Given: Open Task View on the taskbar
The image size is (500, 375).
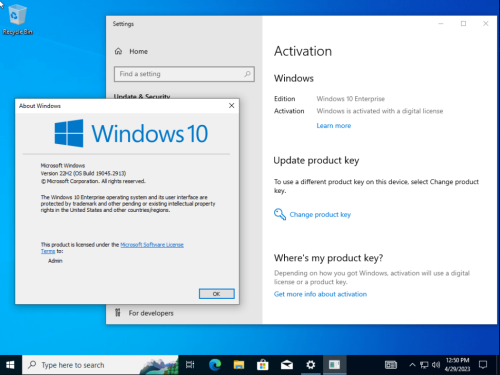Looking at the screenshot, I should pyautogui.click(x=190, y=365).
